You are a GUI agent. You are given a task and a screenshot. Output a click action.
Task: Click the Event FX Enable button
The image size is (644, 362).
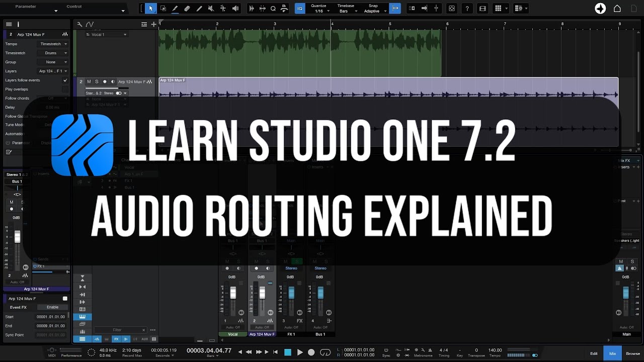pos(52,307)
